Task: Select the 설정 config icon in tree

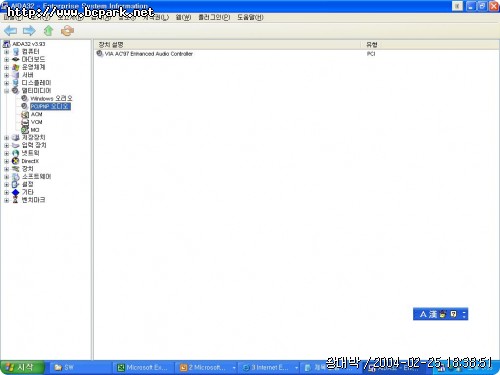Action: click(16, 184)
